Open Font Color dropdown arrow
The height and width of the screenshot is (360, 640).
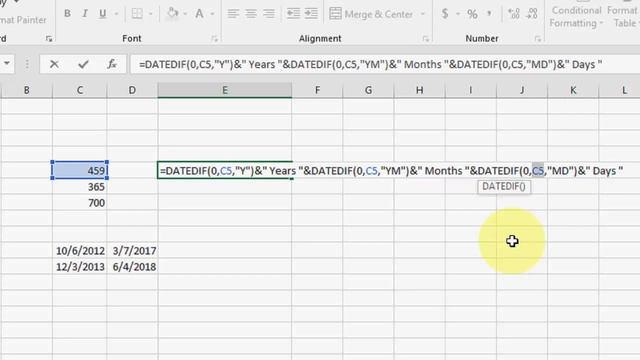(212, 14)
